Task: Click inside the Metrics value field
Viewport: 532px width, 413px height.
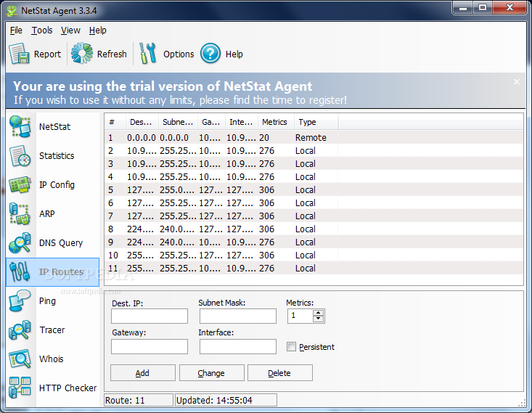Action: 300,316
